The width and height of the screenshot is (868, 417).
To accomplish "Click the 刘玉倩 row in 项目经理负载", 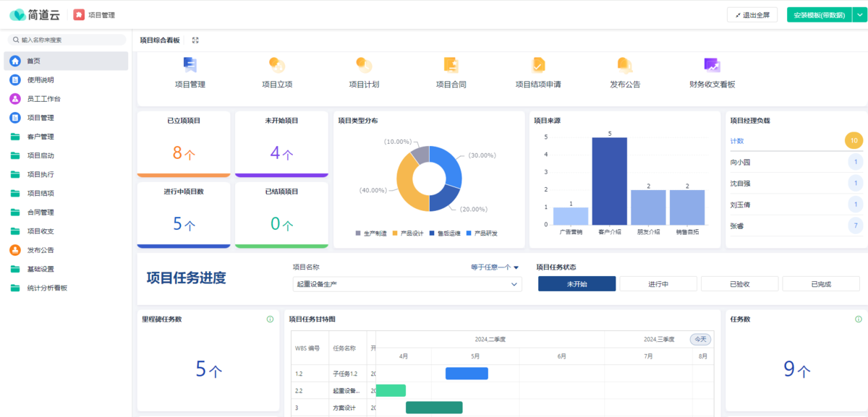I will [796, 205].
